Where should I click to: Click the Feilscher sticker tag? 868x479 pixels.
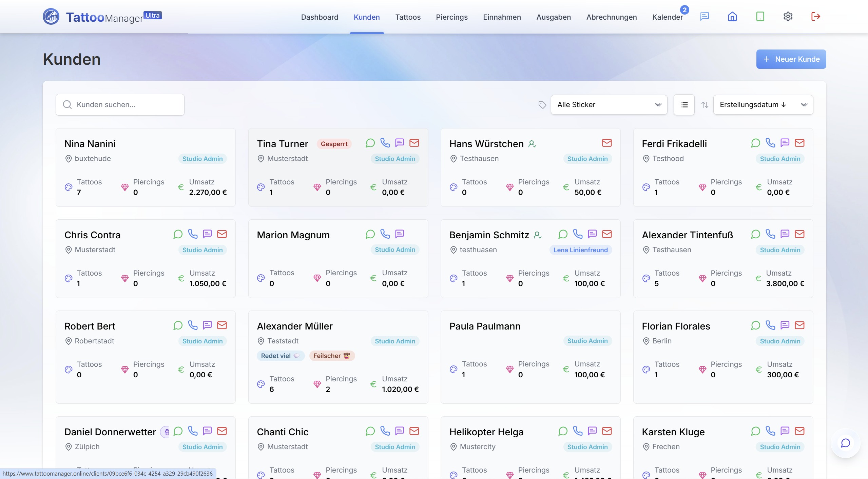coord(331,356)
